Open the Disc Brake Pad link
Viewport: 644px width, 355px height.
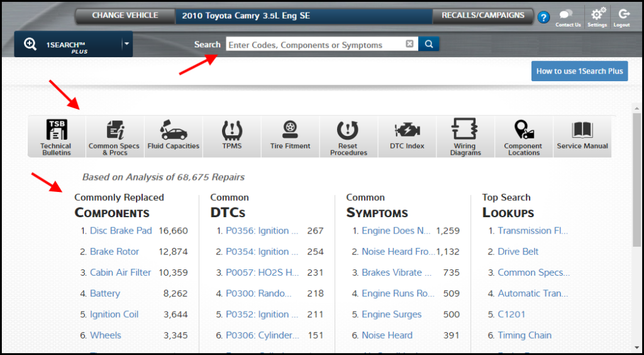121,231
